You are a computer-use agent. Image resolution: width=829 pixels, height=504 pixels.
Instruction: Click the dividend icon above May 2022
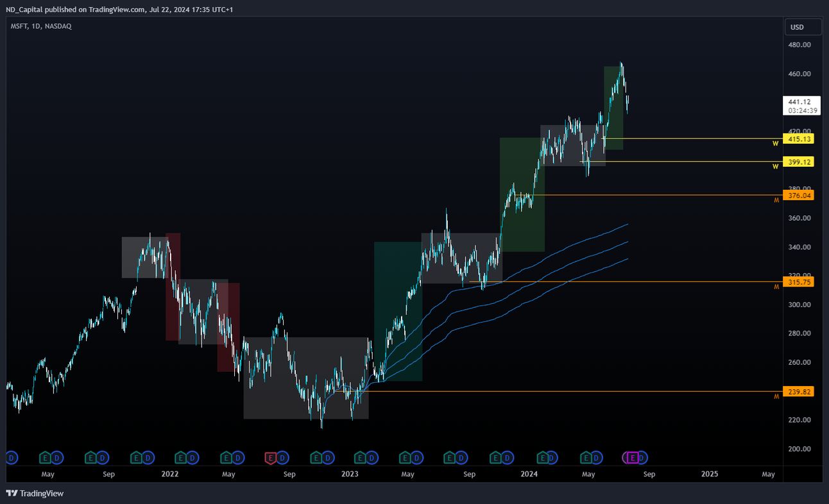tap(237, 457)
